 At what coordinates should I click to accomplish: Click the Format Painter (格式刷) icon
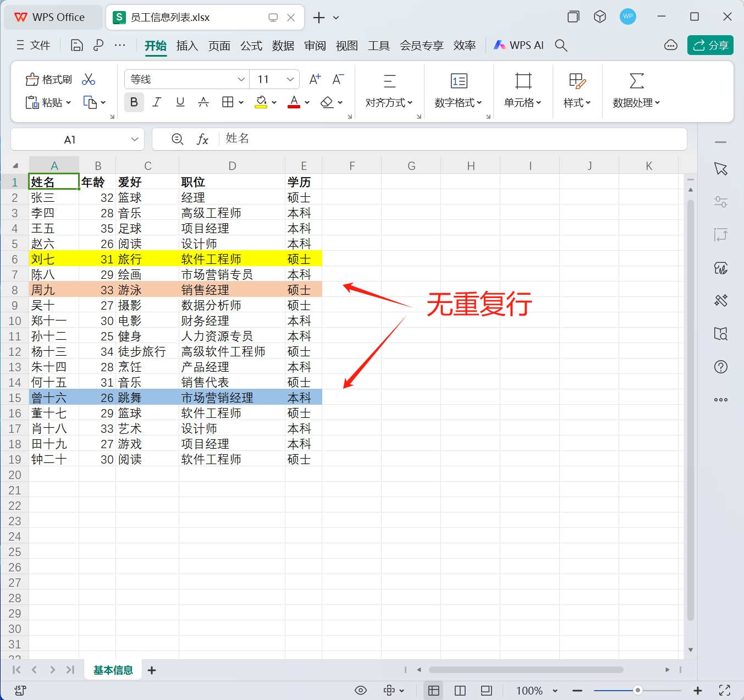pos(48,80)
